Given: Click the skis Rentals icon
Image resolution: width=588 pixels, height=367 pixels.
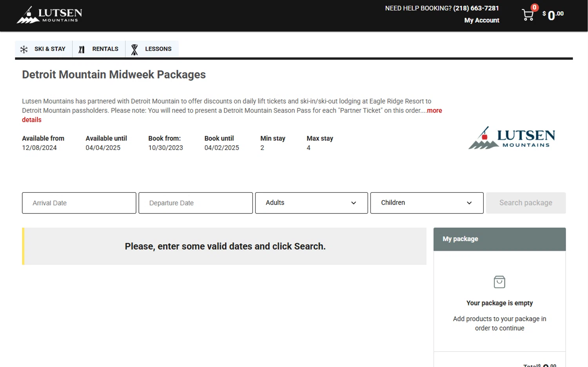Looking at the screenshot, I should [x=82, y=49].
